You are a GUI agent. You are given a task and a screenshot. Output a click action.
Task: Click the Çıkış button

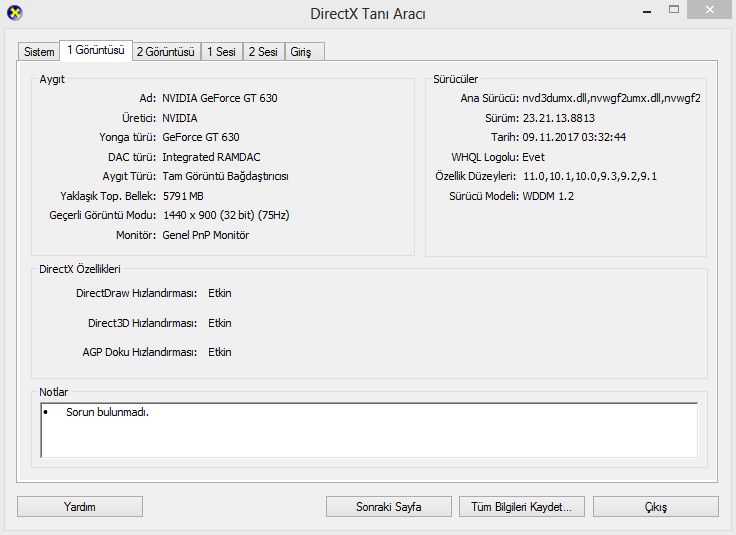(x=656, y=507)
